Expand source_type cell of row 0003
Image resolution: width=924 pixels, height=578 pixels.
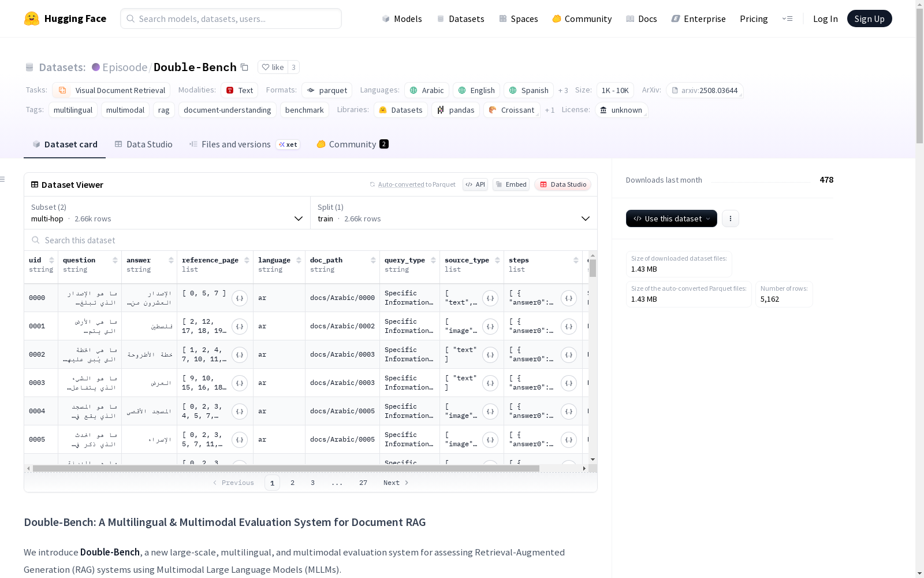(x=490, y=383)
